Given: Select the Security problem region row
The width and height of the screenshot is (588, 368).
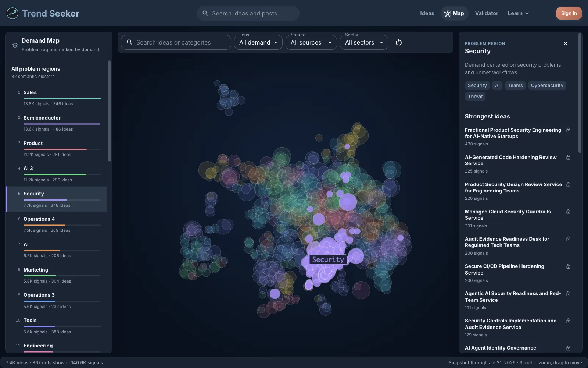Looking at the screenshot, I should 57,199.
